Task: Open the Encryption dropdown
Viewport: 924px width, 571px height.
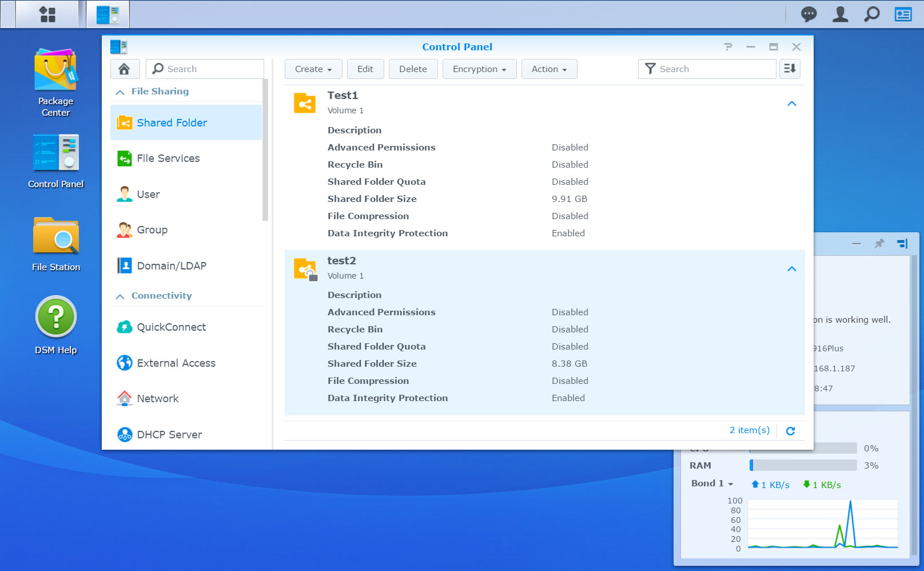Action: 479,69
